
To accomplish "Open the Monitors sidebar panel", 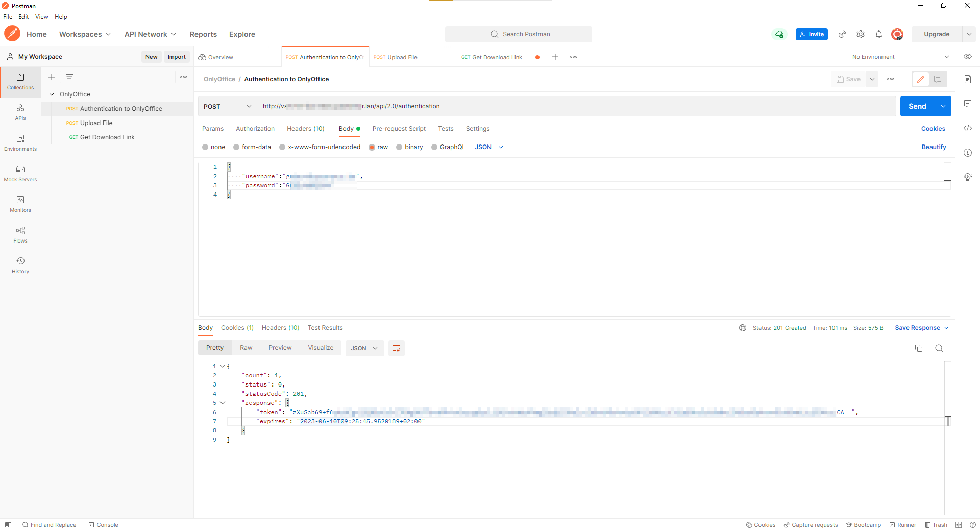I will (x=20, y=204).
